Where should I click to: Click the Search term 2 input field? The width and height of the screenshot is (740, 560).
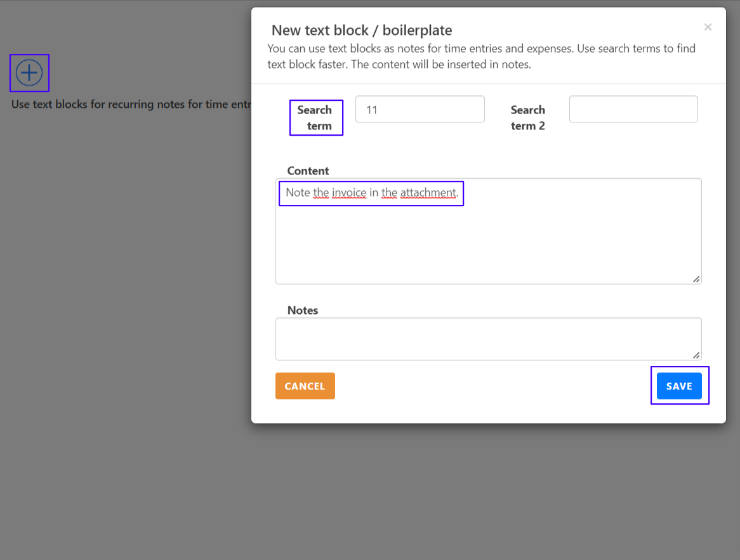point(633,110)
